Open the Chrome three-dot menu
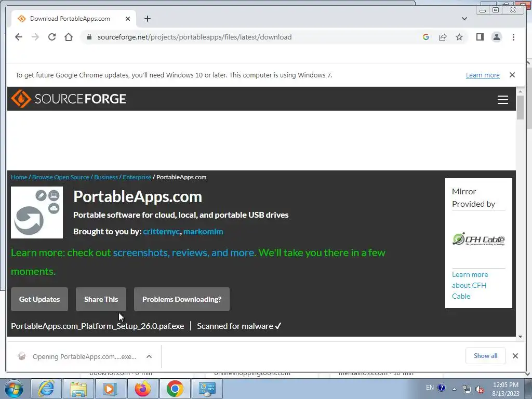 pos(513,37)
